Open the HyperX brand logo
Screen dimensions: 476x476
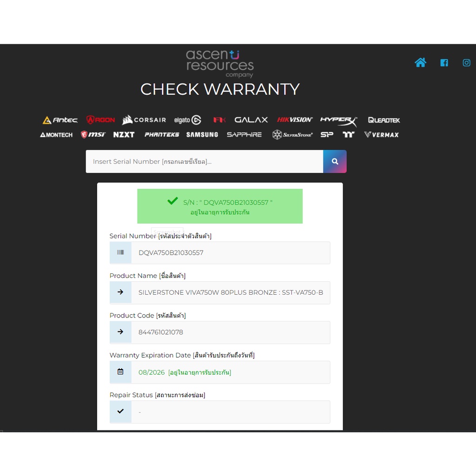click(338, 120)
